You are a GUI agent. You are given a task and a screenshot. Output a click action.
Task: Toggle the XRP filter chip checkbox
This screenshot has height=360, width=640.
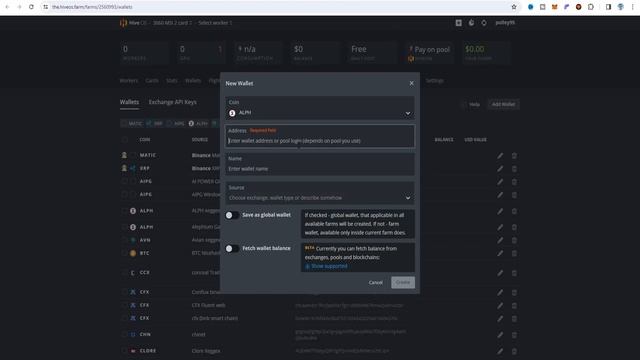click(x=149, y=123)
